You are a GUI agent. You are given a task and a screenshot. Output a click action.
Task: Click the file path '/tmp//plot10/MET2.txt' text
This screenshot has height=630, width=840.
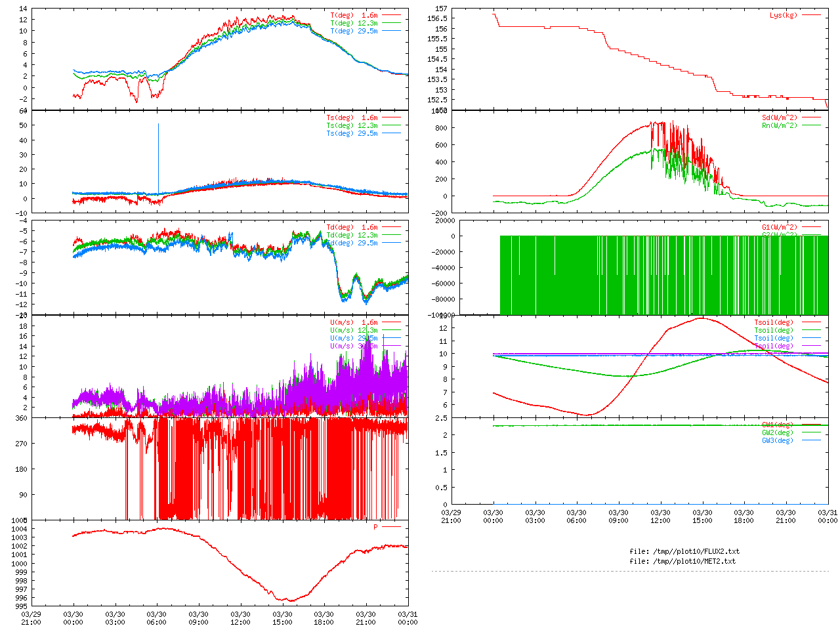(x=694, y=561)
